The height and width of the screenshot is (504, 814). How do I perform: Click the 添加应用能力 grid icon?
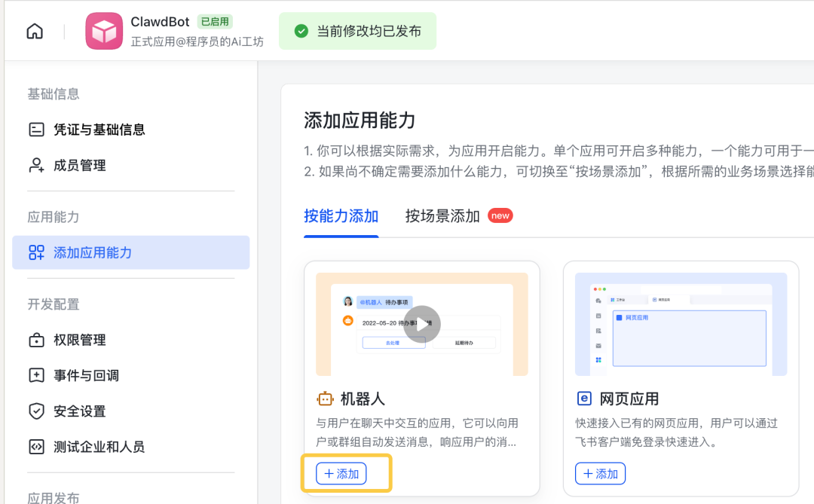pos(36,252)
